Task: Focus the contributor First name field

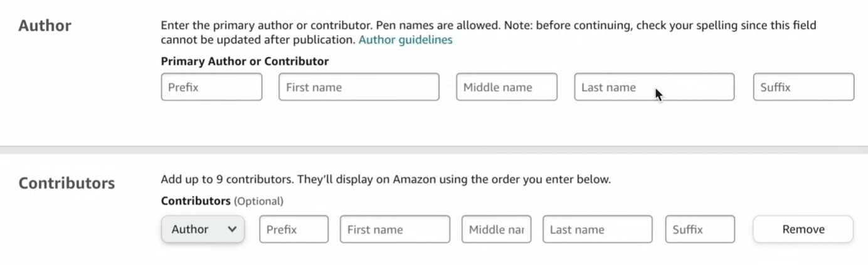Action: coord(394,229)
